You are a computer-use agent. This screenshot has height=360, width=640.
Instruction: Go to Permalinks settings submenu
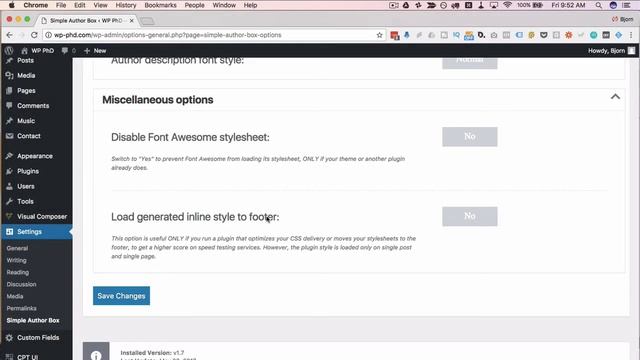pyautogui.click(x=22, y=308)
